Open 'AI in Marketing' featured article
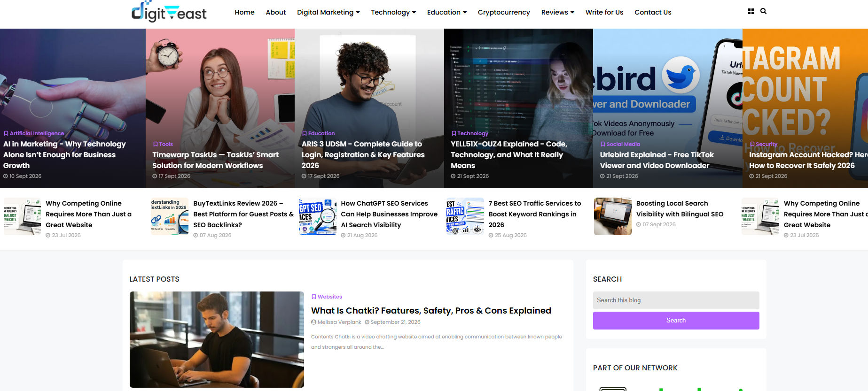 [x=64, y=154]
